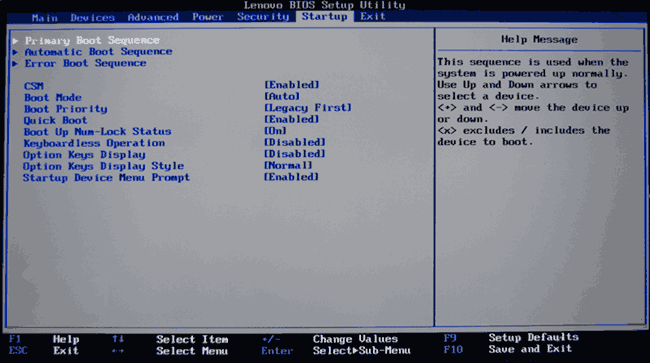Switch to the Devices tab

tap(92, 17)
